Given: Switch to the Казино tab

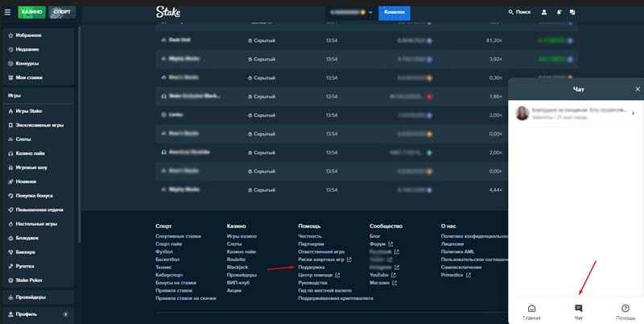Looking at the screenshot, I should click(x=31, y=12).
